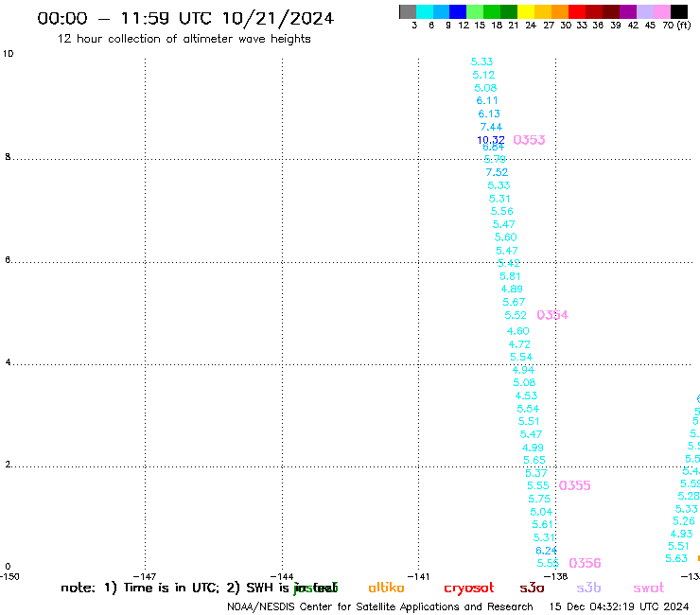Click swot track label 0354
Screen dimensions: 700x615
pyautogui.click(x=552, y=315)
